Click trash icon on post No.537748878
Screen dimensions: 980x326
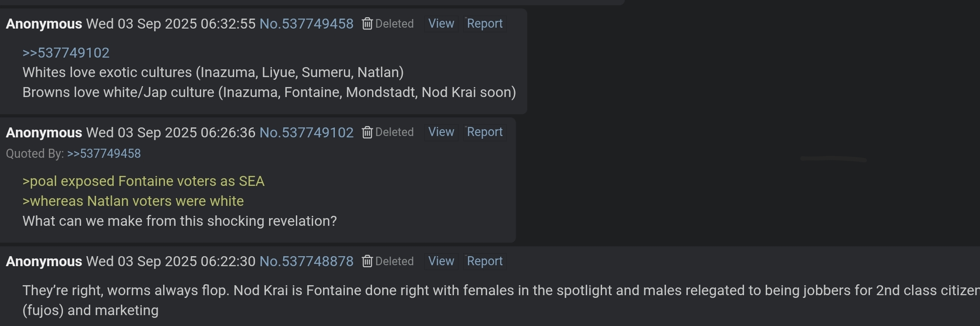pyautogui.click(x=367, y=262)
